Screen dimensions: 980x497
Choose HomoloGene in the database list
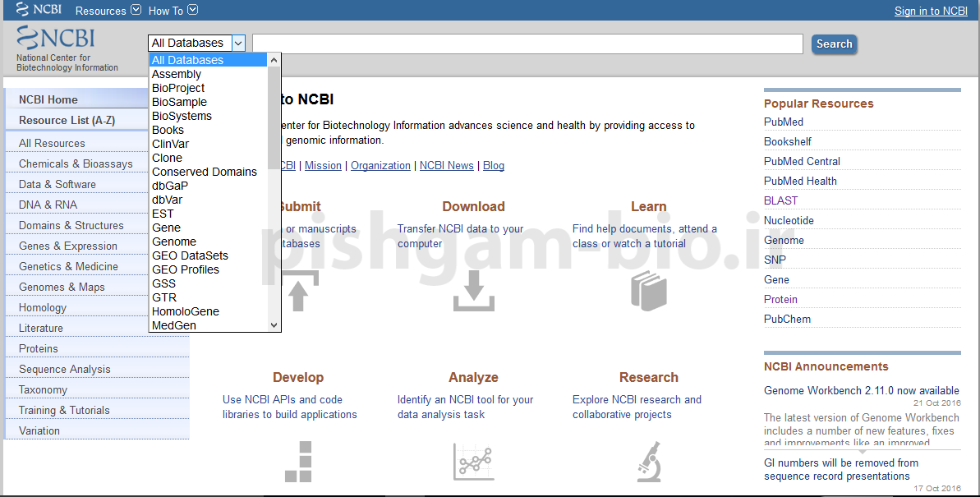(186, 311)
